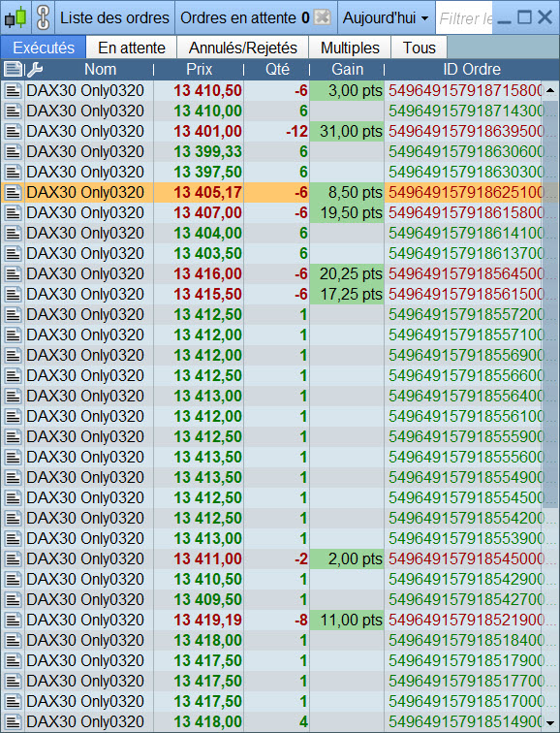Sort by the Prix column header
Viewport: 560px width, 733px height.
(x=199, y=70)
